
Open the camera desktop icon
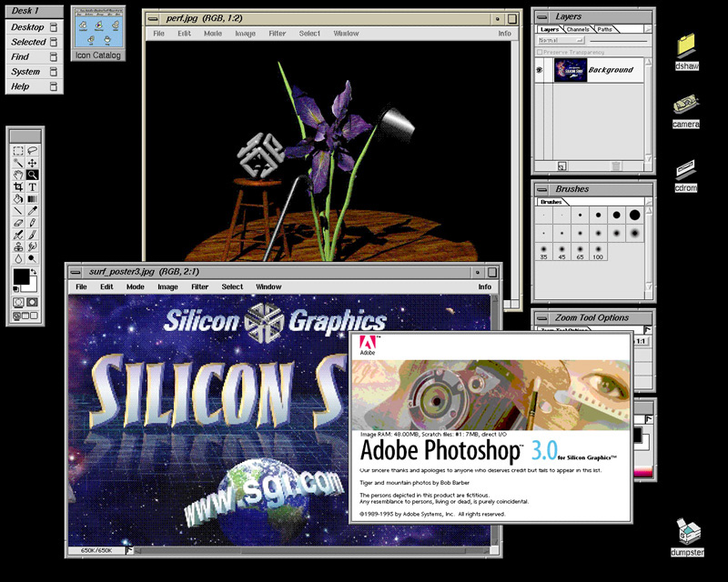tap(686, 110)
